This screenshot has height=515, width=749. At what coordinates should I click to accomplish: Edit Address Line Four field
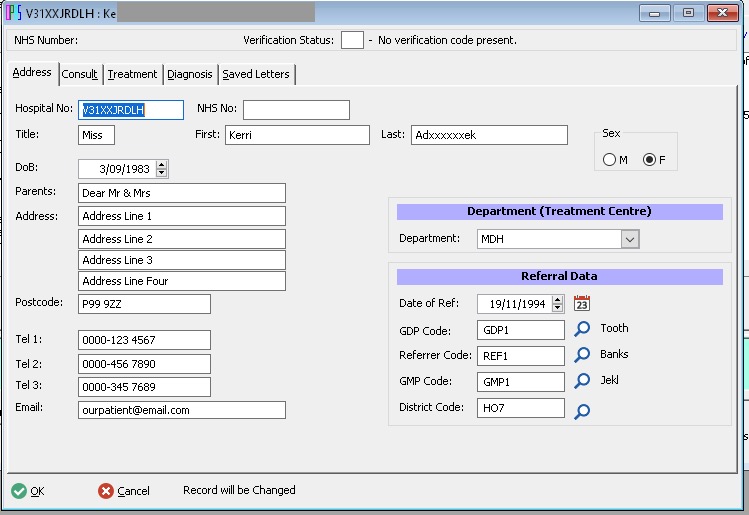click(182, 281)
